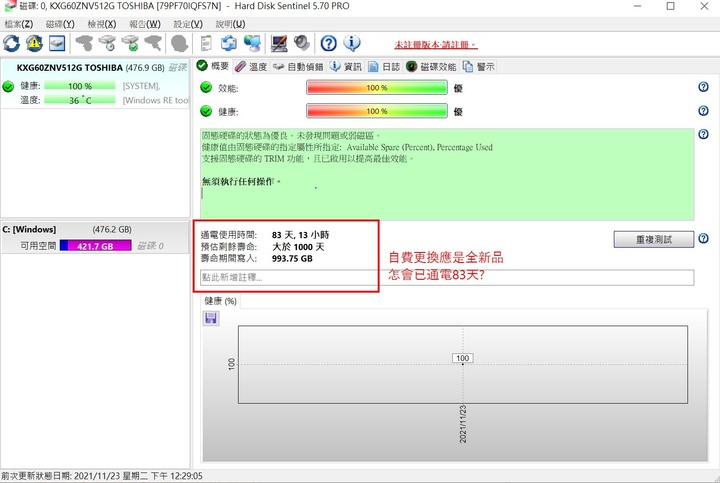
Task: Click the 無須執行任何操作 text line
Action: click(x=241, y=181)
